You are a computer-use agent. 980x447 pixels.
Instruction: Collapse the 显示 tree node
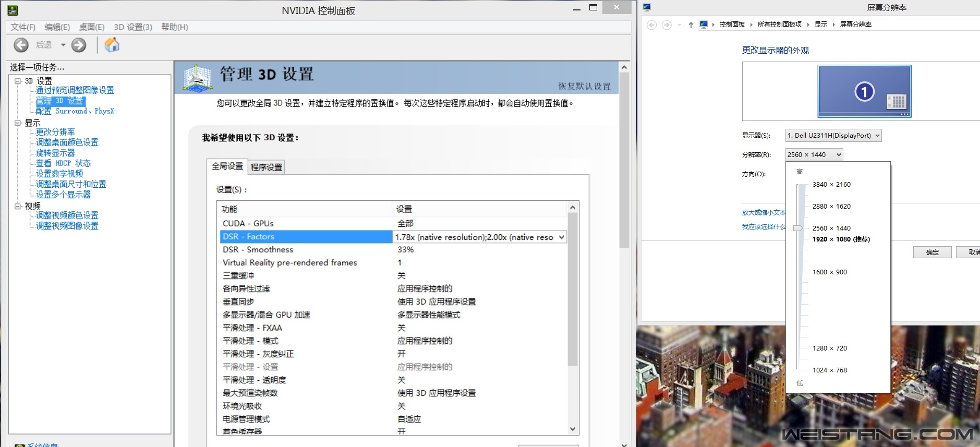[x=18, y=123]
